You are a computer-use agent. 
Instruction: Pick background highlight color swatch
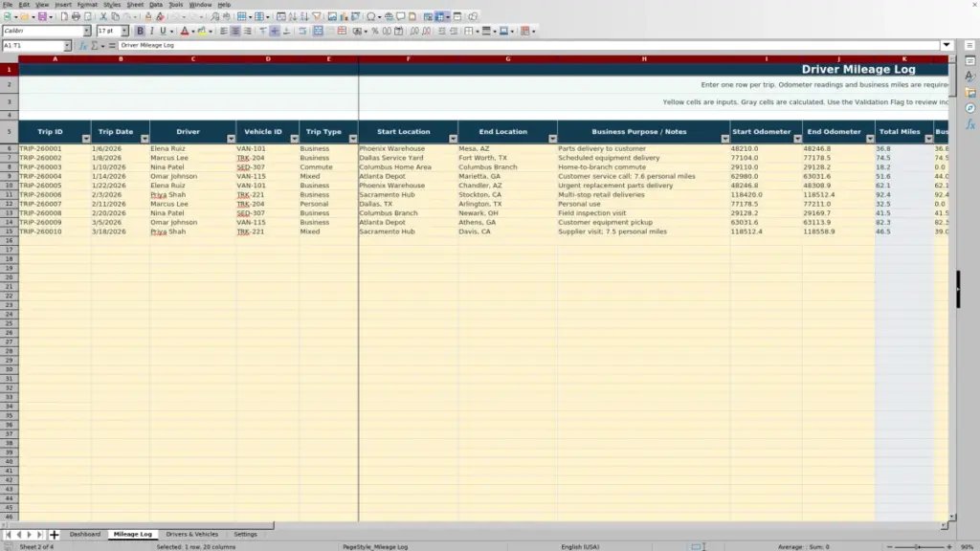(x=202, y=32)
